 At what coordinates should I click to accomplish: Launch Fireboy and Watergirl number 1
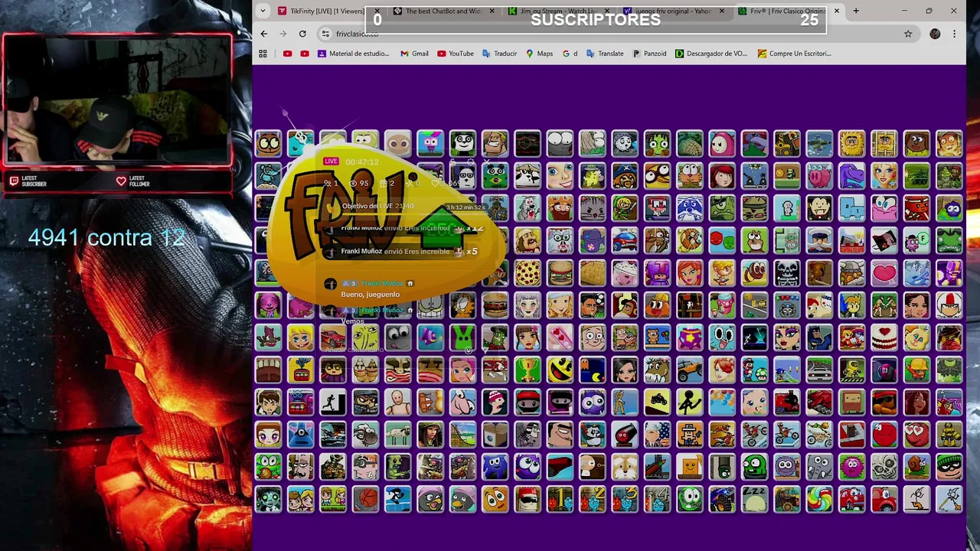(x=560, y=498)
